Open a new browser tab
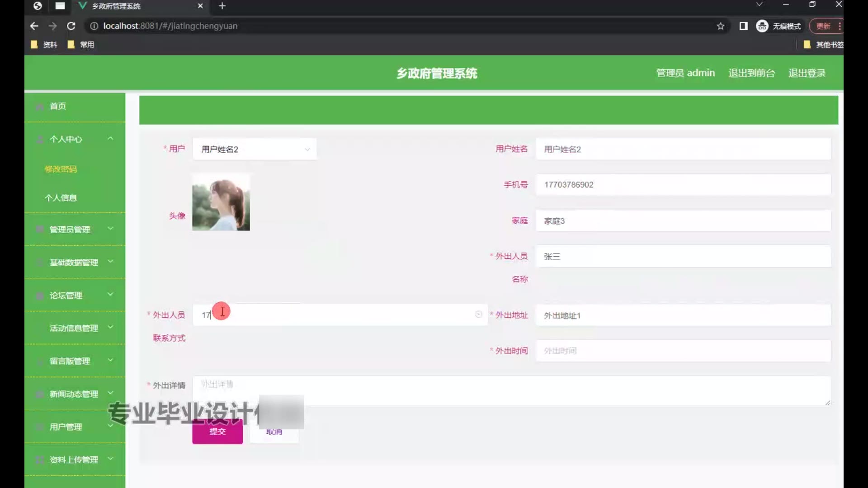The image size is (868, 488). click(222, 6)
